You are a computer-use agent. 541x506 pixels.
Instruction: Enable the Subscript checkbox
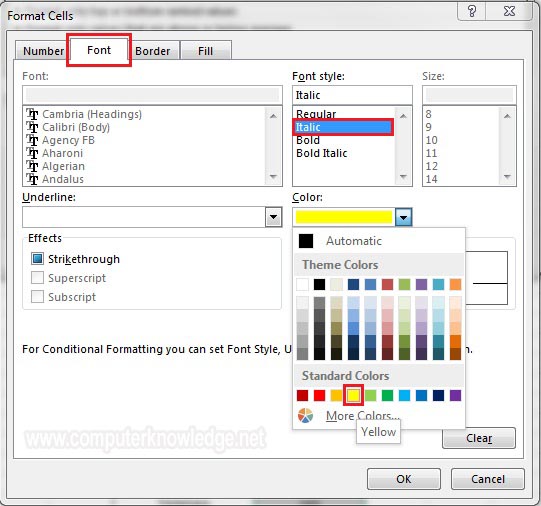(37, 296)
